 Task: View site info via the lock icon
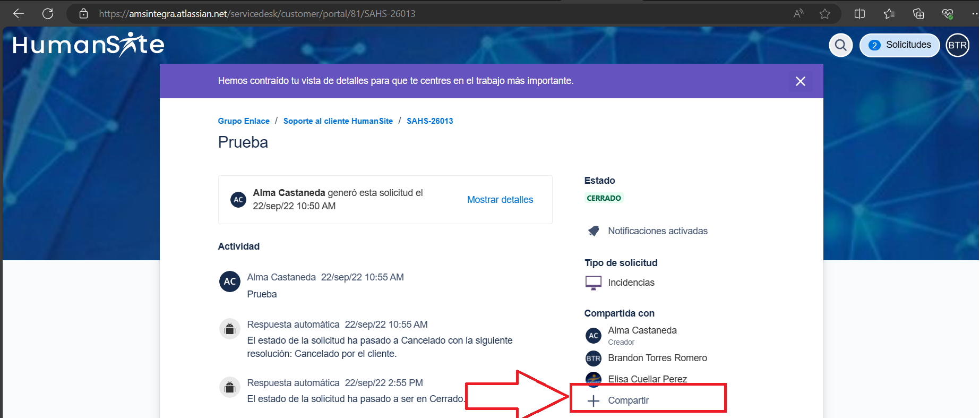coord(83,14)
